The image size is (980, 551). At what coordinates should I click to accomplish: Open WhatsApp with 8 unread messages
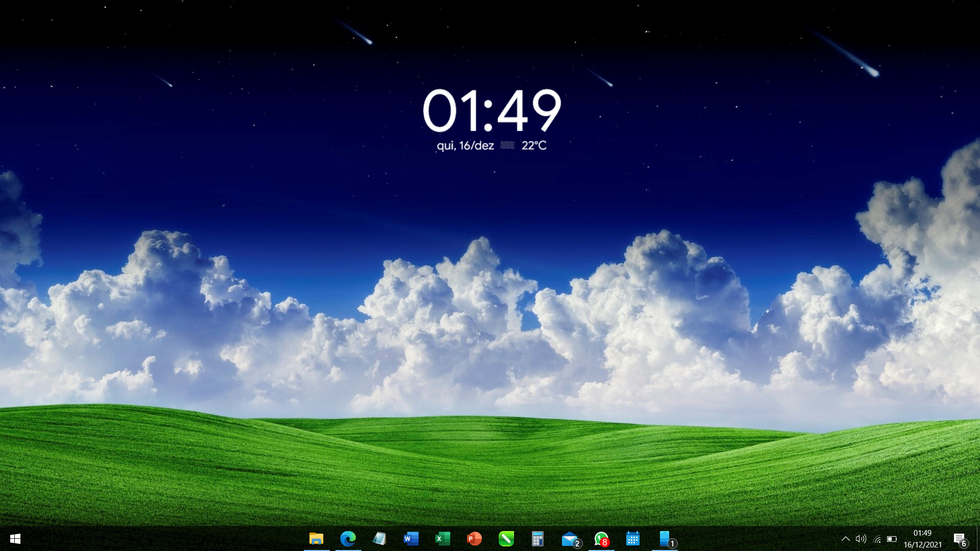coord(600,539)
